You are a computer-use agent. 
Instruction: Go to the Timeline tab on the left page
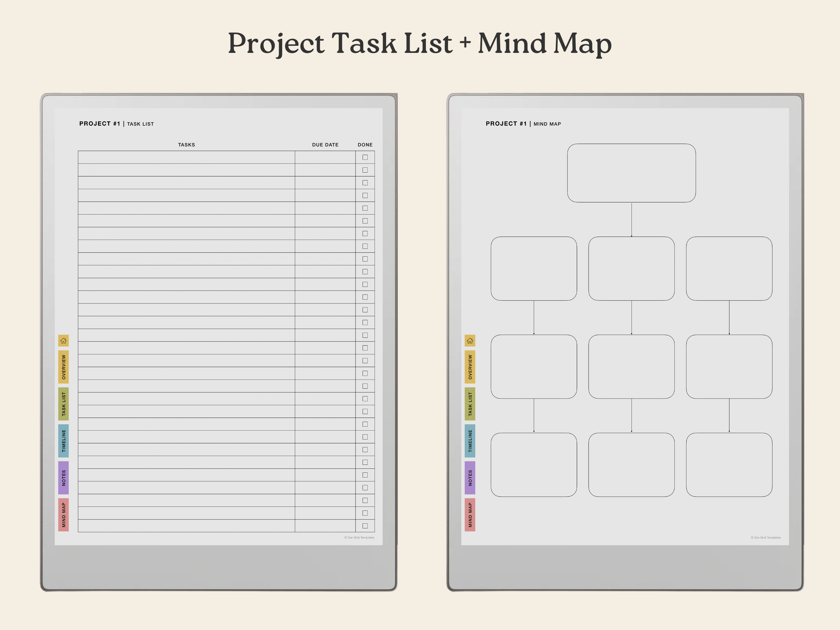tap(64, 440)
